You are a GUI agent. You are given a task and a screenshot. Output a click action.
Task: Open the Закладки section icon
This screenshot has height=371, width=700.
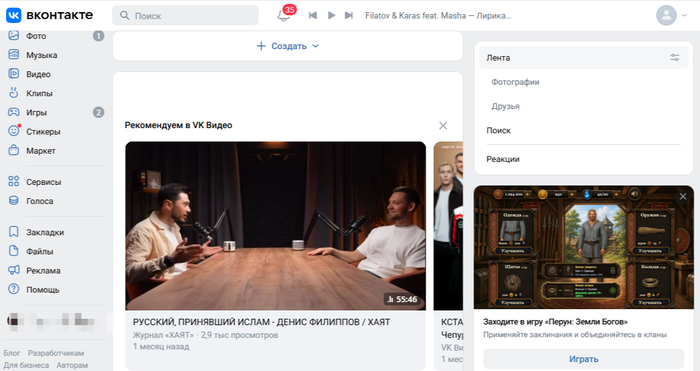[14, 232]
